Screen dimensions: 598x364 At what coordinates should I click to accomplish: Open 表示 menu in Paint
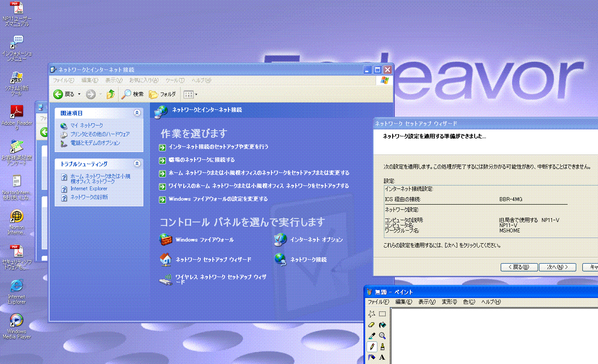click(426, 302)
